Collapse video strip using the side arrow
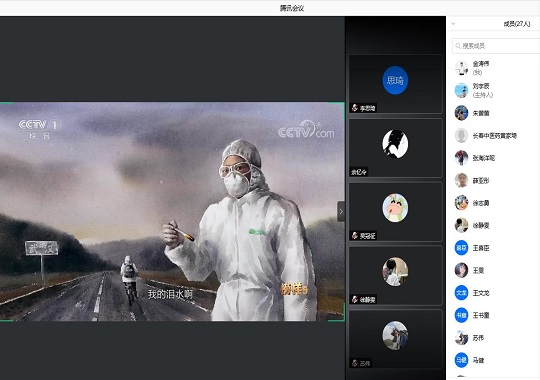Screen dimensions: 540x380 click(x=341, y=211)
